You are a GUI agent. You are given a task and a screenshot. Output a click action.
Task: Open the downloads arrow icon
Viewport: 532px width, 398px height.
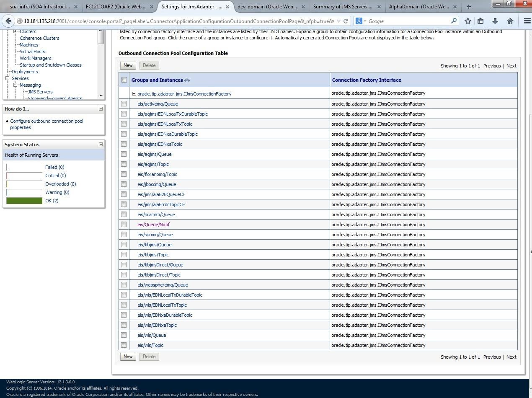click(x=495, y=21)
